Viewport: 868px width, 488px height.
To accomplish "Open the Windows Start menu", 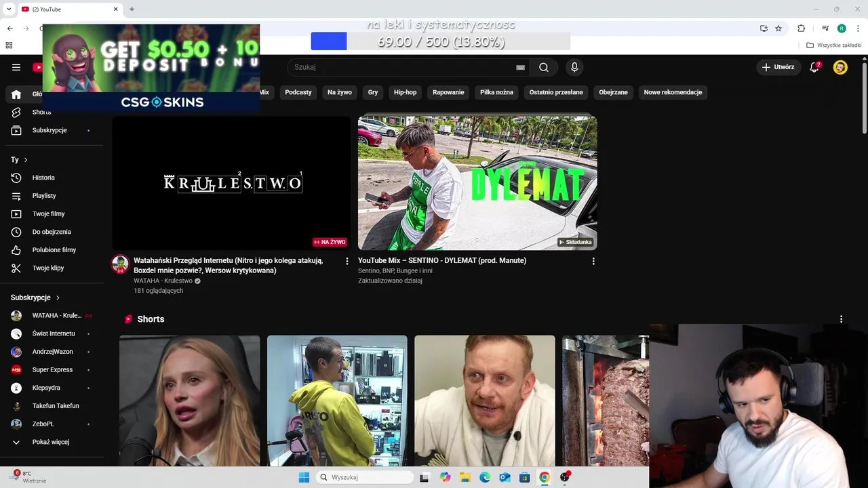I will (304, 477).
